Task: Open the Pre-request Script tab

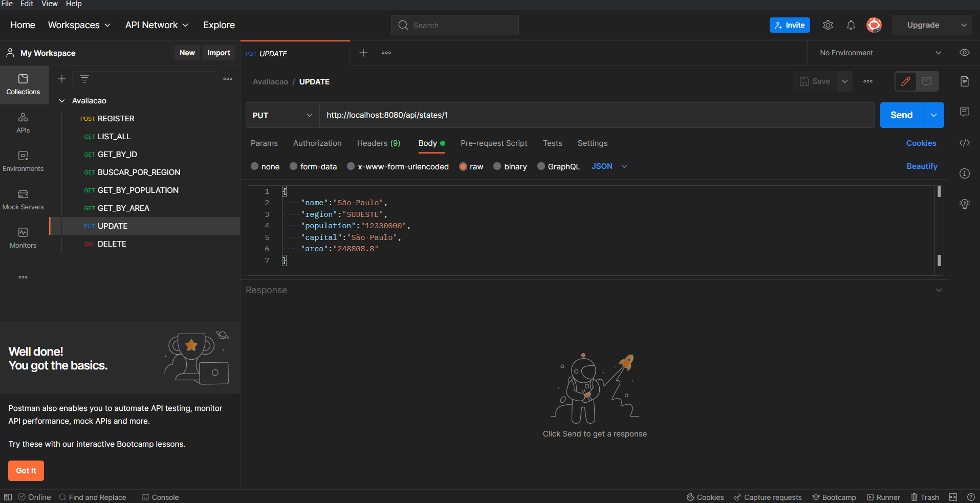Action: pyautogui.click(x=493, y=143)
